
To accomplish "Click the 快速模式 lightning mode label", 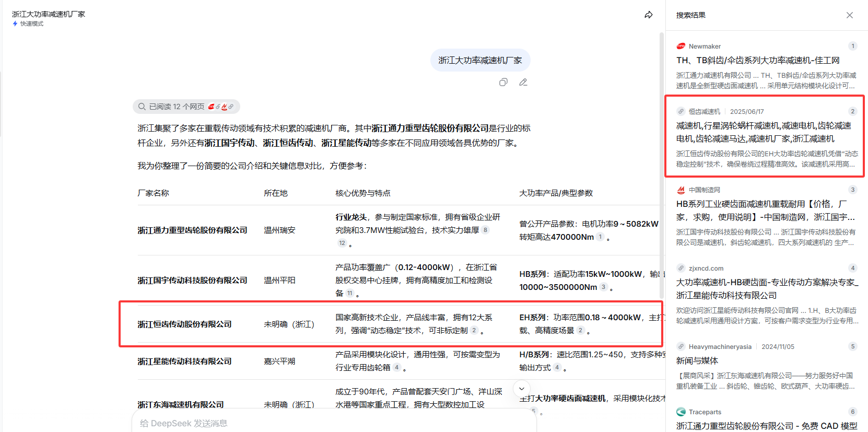I will (28, 24).
